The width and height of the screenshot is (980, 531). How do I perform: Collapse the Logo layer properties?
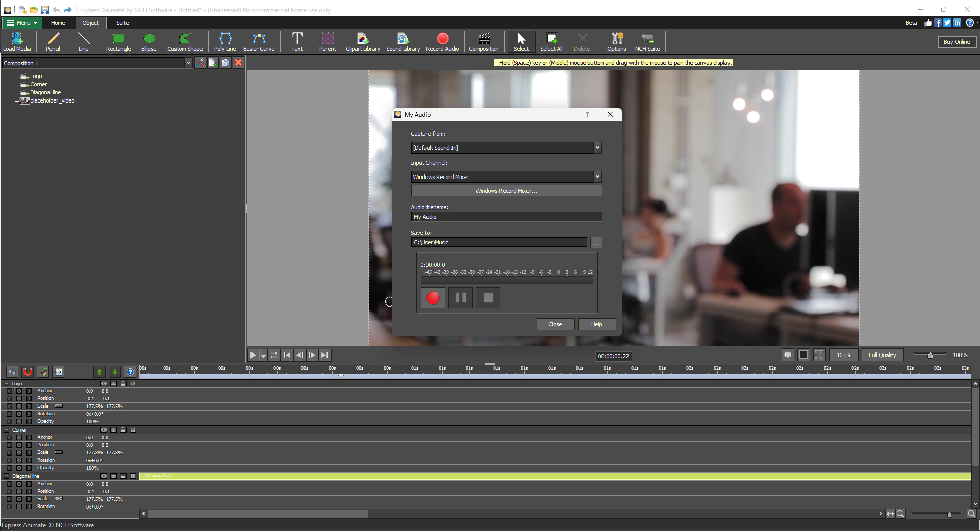(6, 383)
